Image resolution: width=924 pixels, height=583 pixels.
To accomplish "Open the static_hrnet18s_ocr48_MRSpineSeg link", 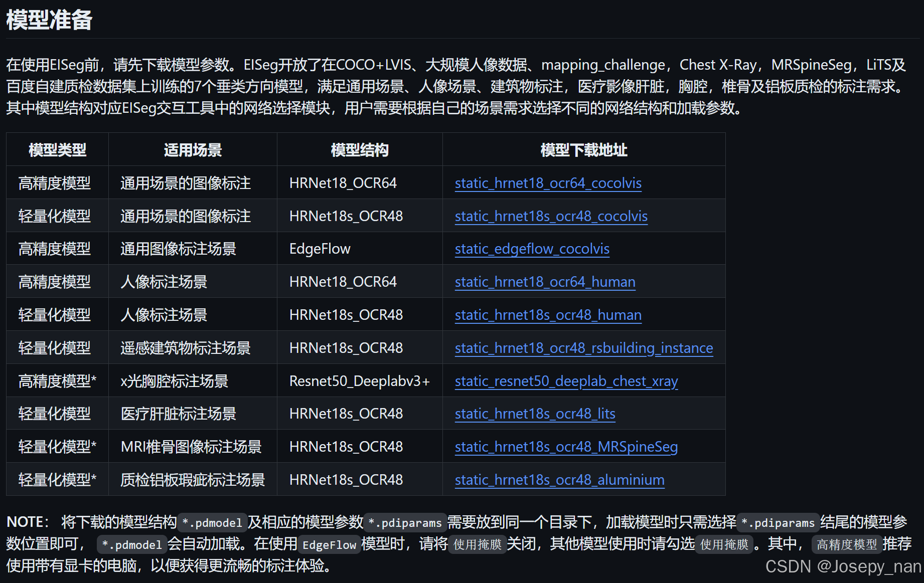I will click(x=565, y=447).
